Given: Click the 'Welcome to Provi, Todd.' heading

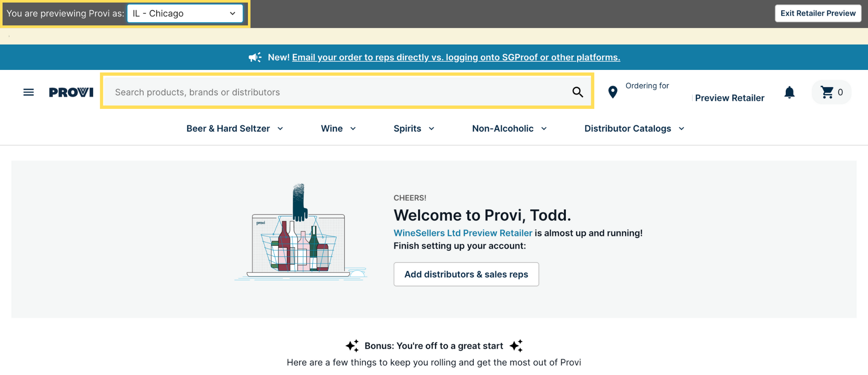Looking at the screenshot, I should (x=482, y=215).
